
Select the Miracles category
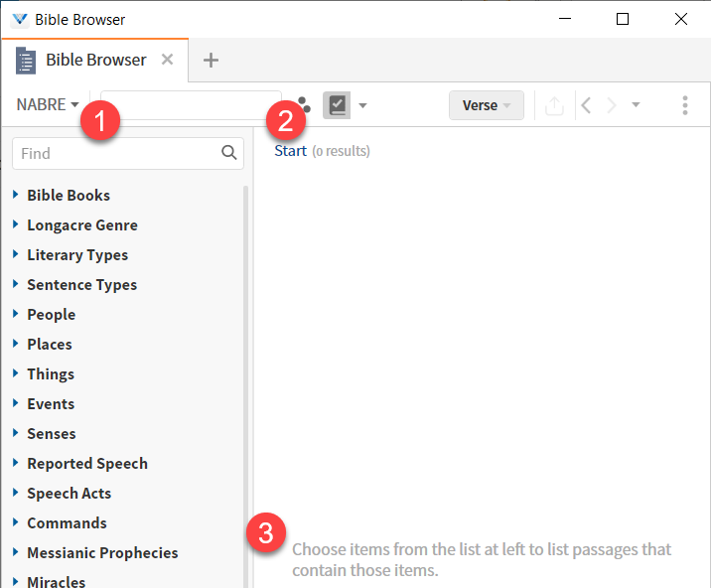(57, 581)
